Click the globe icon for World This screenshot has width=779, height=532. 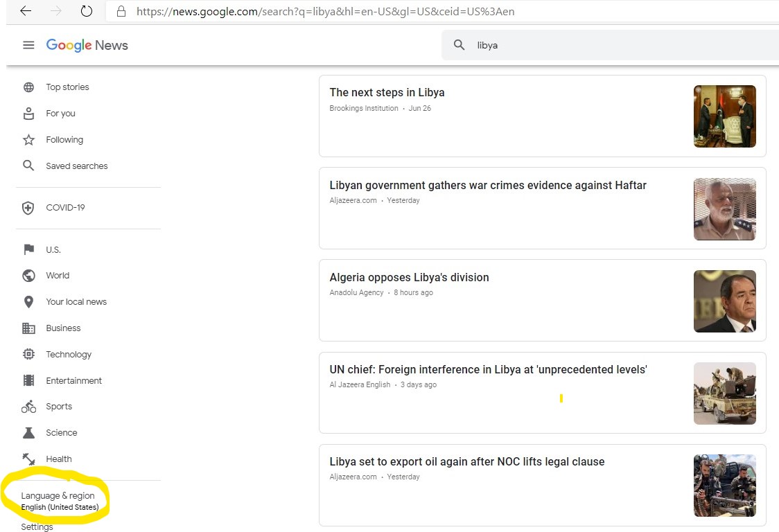[x=29, y=276]
